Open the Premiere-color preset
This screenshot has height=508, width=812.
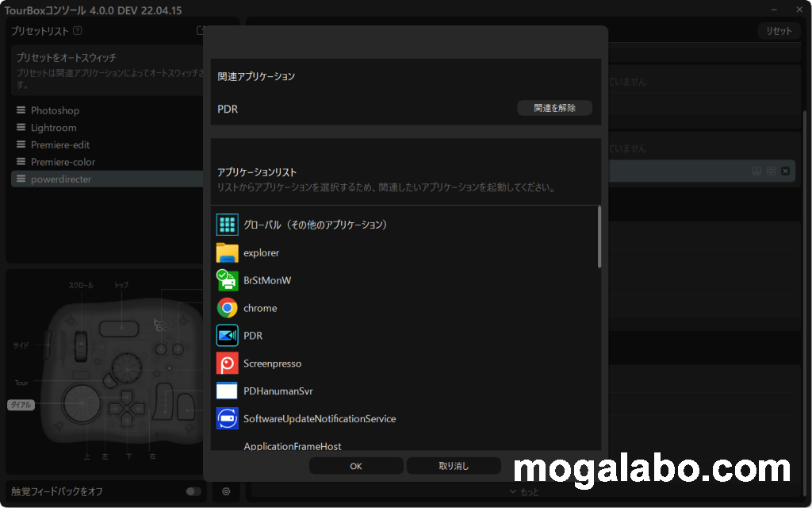point(63,162)
